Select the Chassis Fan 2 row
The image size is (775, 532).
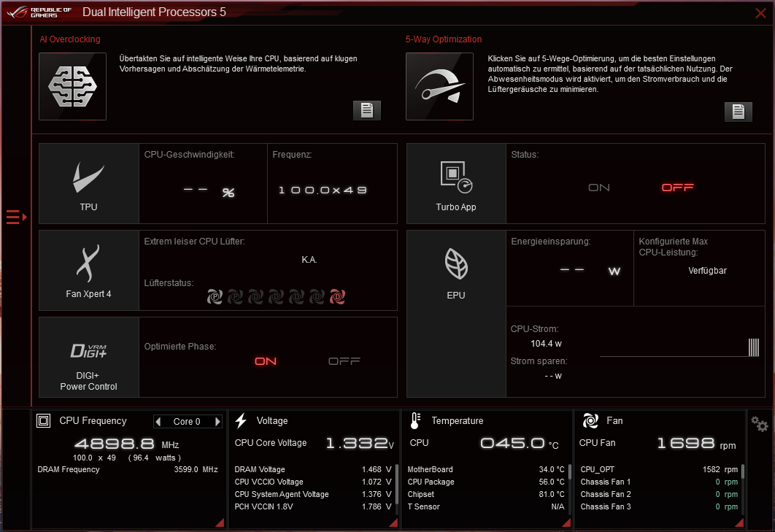pos(659,494)
